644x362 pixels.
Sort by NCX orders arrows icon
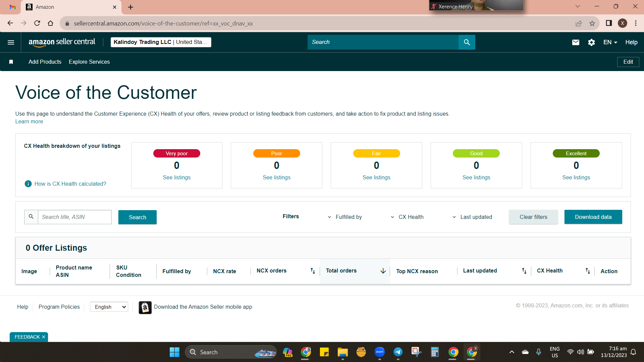click(x=313, y=271)
